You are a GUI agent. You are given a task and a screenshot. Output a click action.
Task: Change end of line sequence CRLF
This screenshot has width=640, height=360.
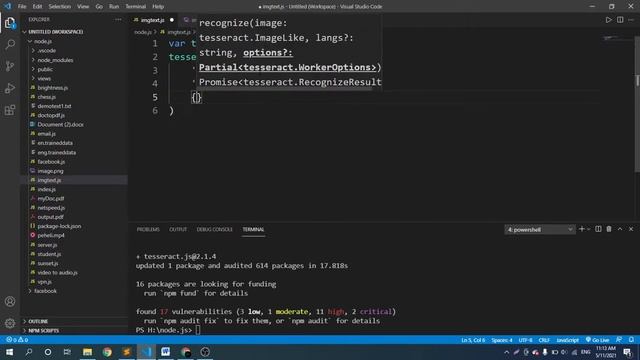pos(544,340)
